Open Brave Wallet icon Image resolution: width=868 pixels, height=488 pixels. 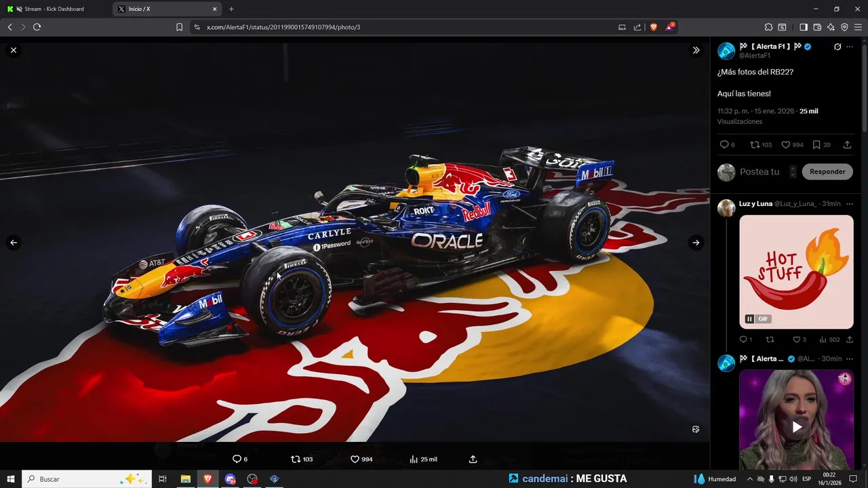click(817, 27)
